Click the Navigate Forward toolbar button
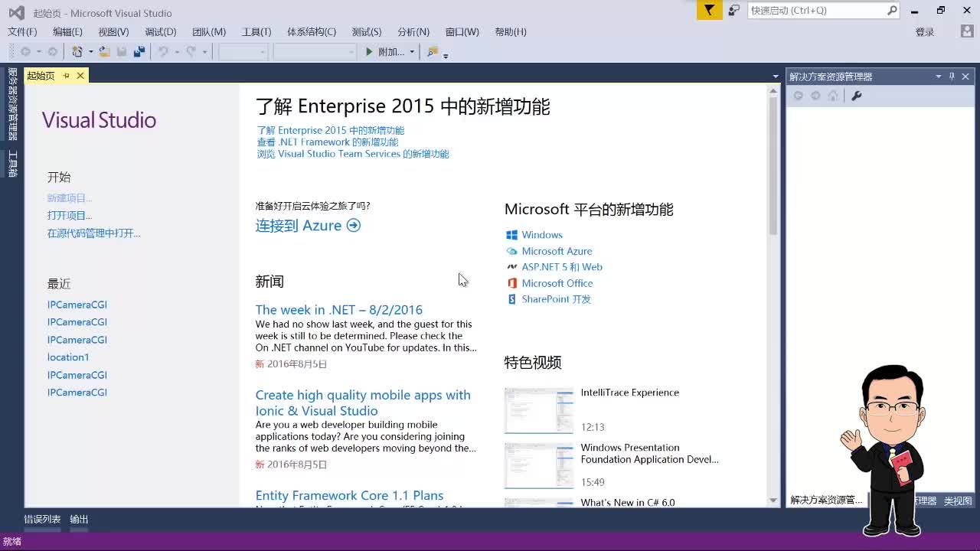The height and width of the screenshot is (551, 980). click(x=52, y=51)
